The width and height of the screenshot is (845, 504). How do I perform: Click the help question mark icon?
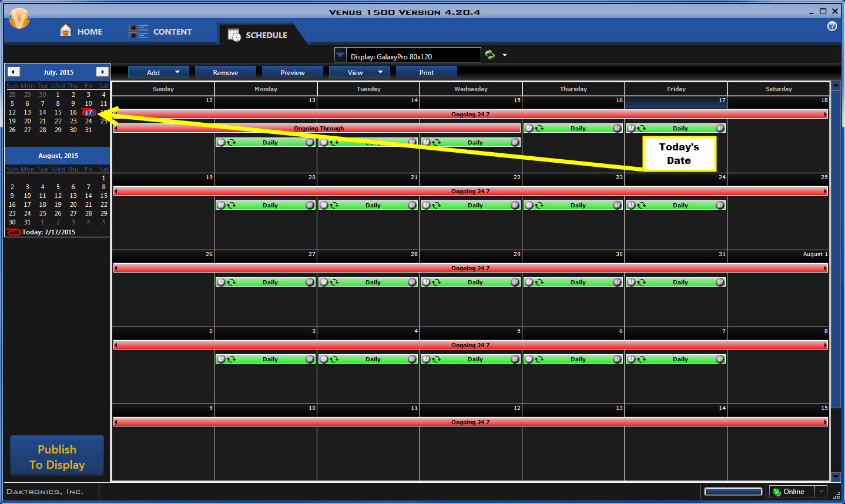tap(832, 26)
